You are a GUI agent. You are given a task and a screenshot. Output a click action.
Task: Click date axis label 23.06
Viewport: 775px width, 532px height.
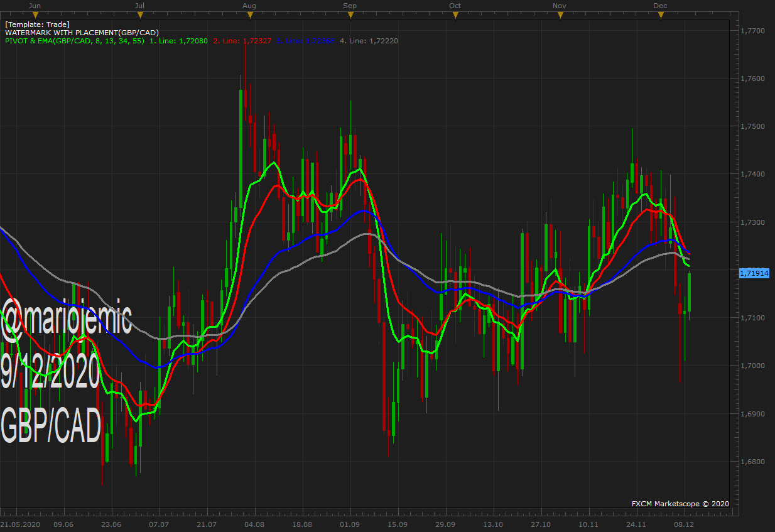(x=111, y=524)
